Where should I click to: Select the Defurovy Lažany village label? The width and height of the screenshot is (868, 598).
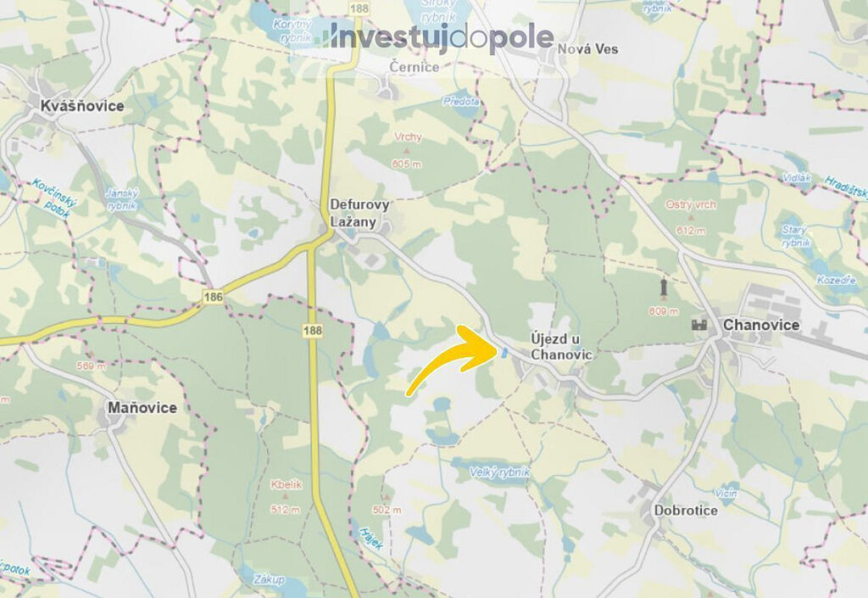[359, 213]
